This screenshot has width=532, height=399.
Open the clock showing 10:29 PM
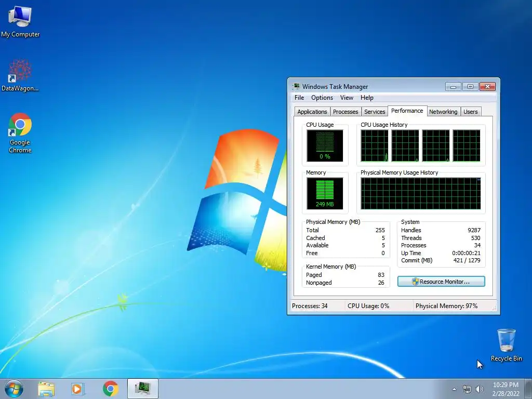pyautogui.click(x=506, y=389)
